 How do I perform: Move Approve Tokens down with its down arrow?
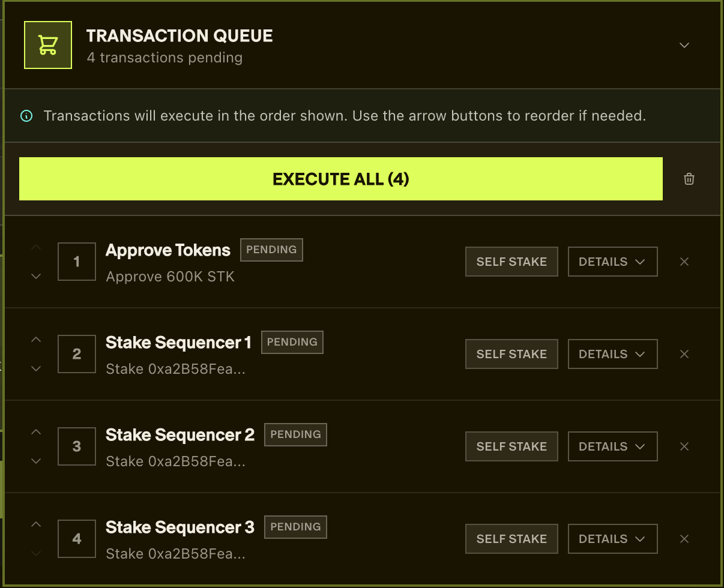click(35, 276)
